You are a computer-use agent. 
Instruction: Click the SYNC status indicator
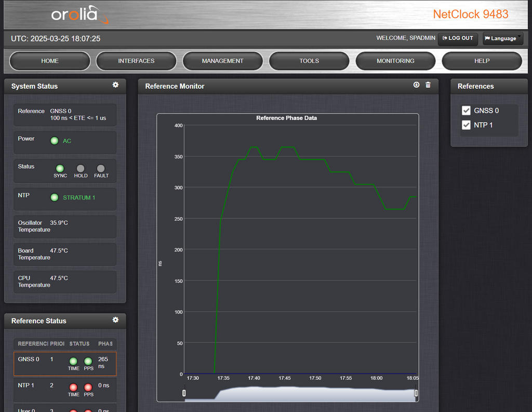point(60,169)
